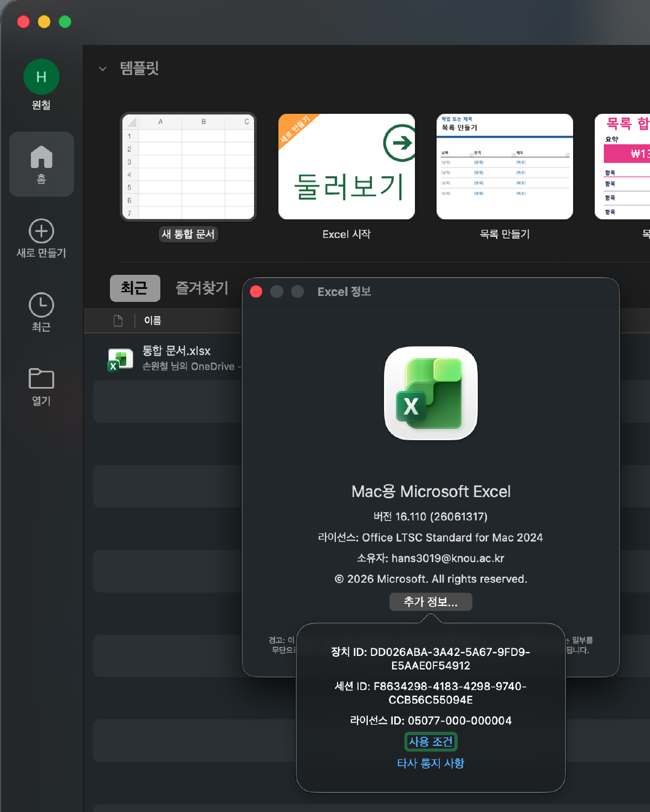Click the Excel app logo in the 정보 dialog
Viewport: 650px width, 812px height.
coord(431,394)
